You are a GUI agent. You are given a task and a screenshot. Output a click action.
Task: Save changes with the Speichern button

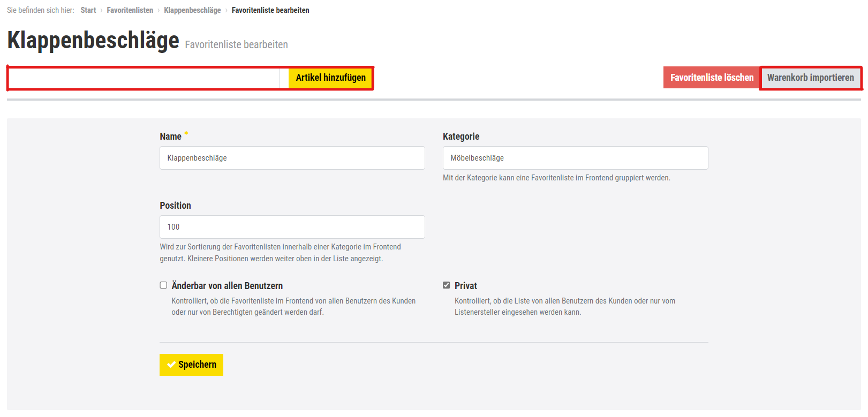(191, 365)
